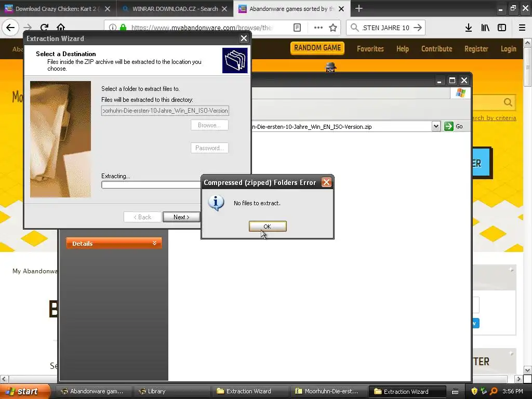Screen dimensions: 532x399
Task: Close the WINRAR DOWNLOAD.CZ tab
Action: click(x=224, y=9)
